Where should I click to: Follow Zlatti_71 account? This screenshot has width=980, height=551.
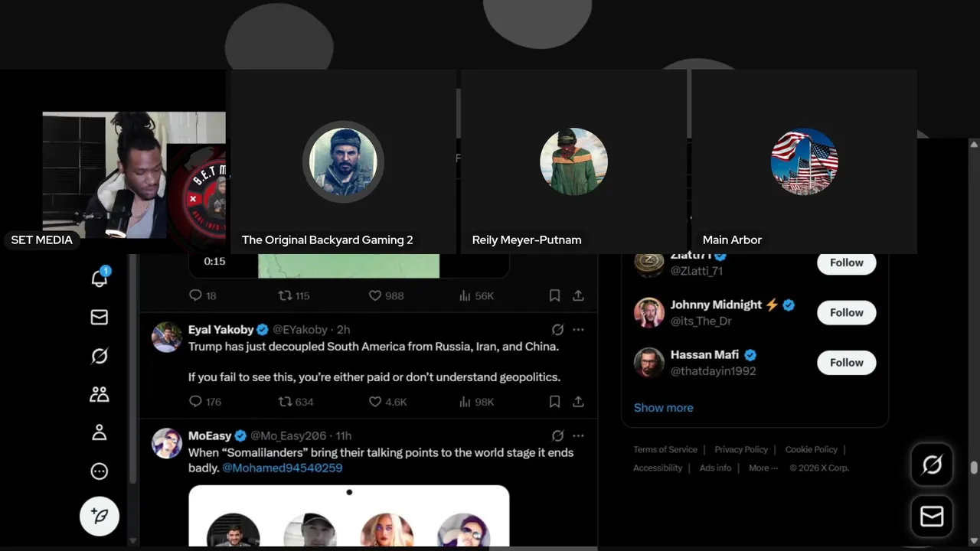pyautogui.click(x=847, y=262)
